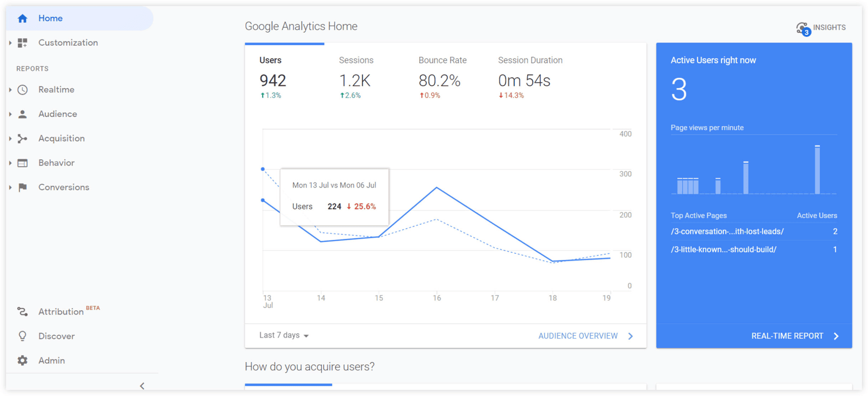Click the Conversions flag icon
The image size is (868, 396).
pyautogui.click(x=22, y=187)
